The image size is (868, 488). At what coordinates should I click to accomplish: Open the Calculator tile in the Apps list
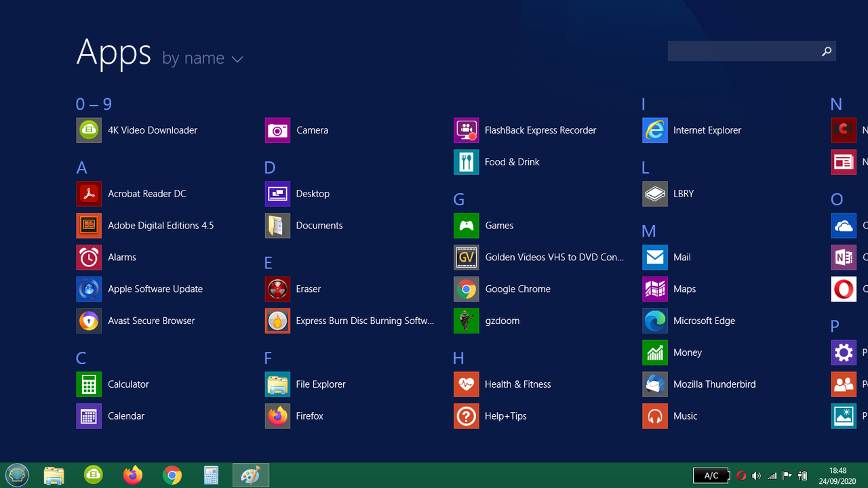pyautogui.click(x=113, y=384)
